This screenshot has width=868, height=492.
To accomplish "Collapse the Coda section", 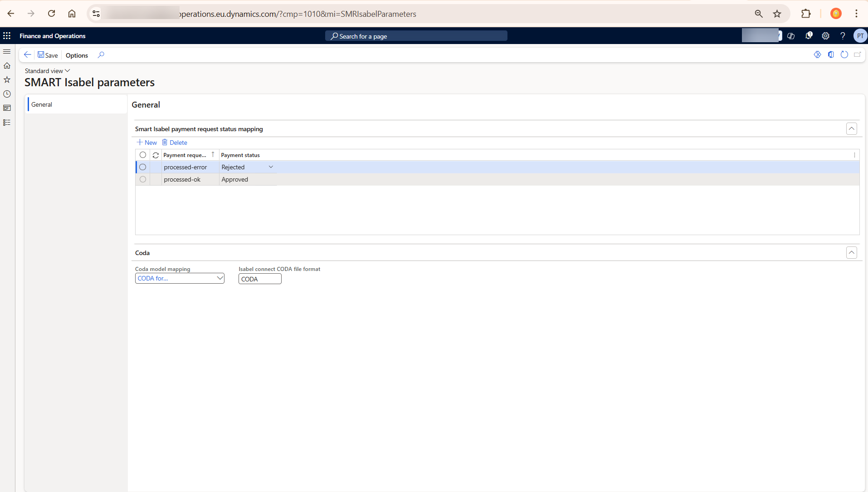I will point(851,253).
